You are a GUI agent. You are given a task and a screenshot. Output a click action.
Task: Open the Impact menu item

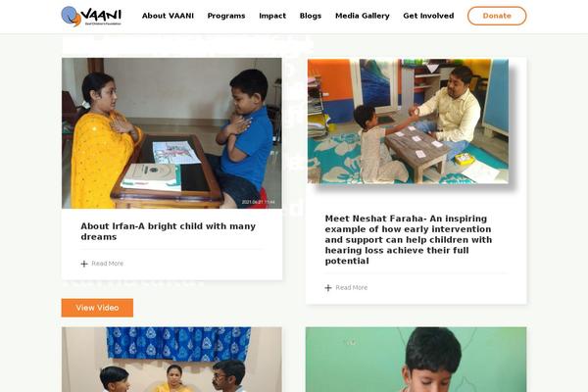click(x=272, y=16)
